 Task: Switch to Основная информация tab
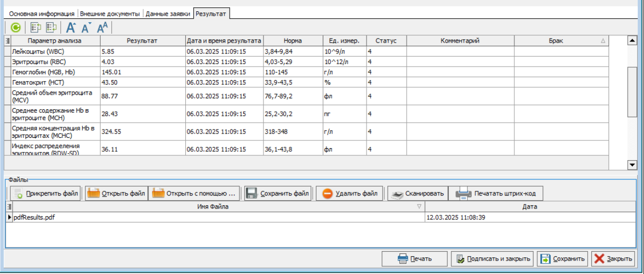42,14
